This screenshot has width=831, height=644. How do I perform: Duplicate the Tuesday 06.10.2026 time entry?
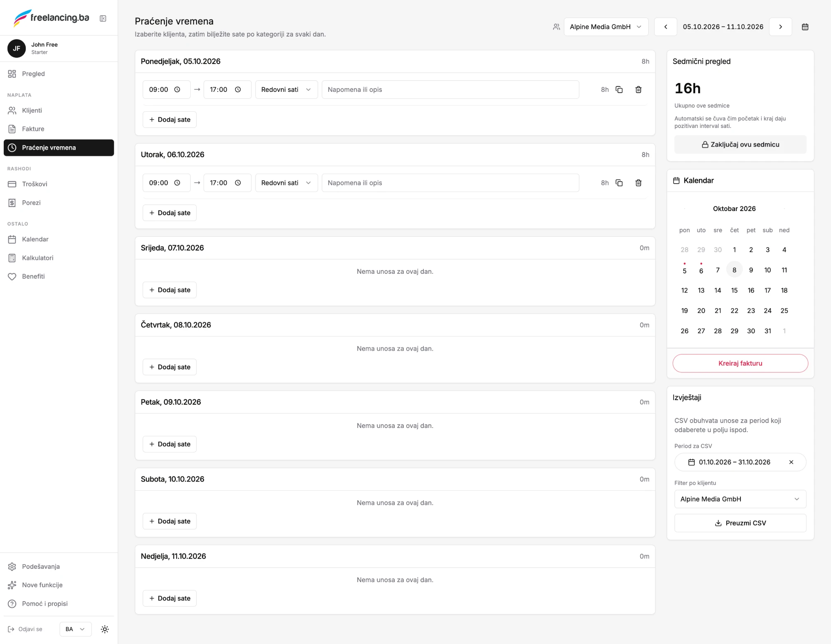tap(619, 183)
